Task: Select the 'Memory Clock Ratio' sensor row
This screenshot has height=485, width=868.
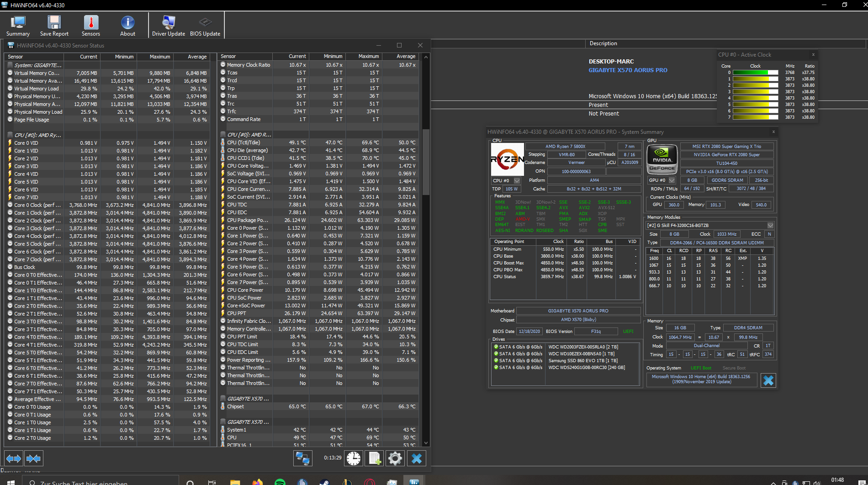Action: coord(318,65)
